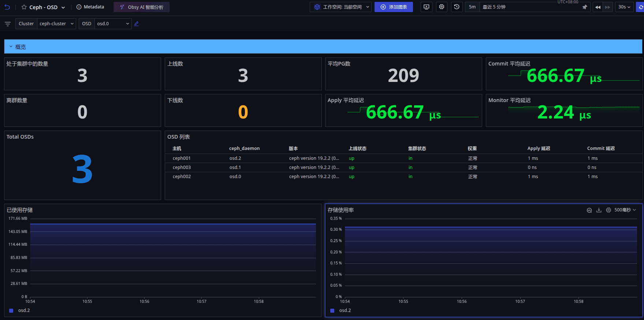Sort OSD list by 集群状态 column
Image resolution: width=644 pixels, height=320 pixels.
point(417,148)
